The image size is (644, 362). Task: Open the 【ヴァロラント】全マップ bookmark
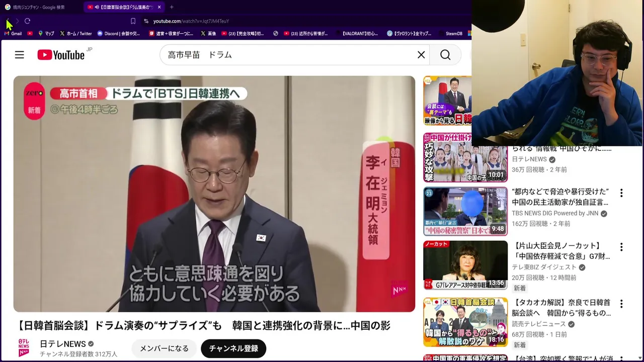[409, 34]
